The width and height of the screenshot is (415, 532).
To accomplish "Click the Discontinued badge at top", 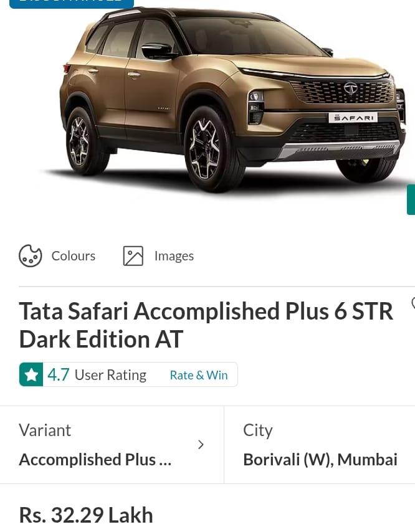I will (x=71, y=2).
